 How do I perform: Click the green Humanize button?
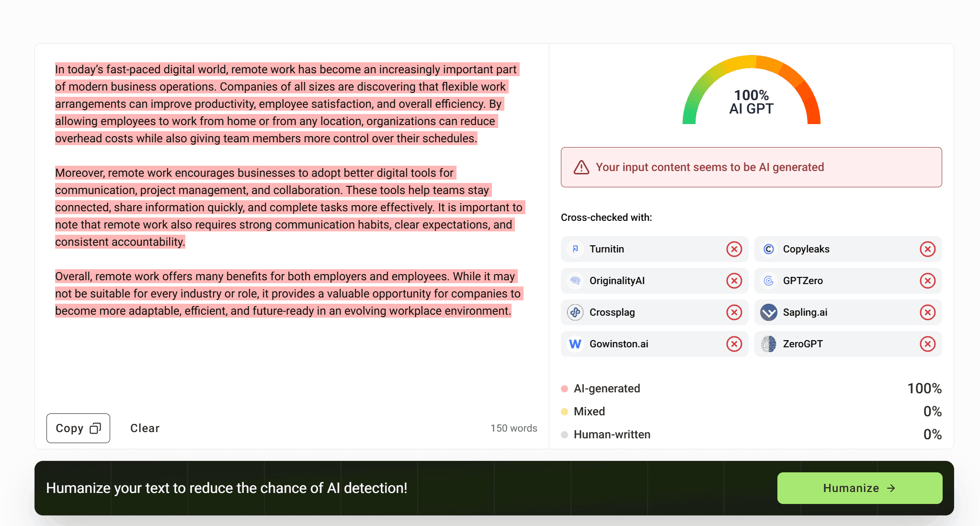pos(860,488)
